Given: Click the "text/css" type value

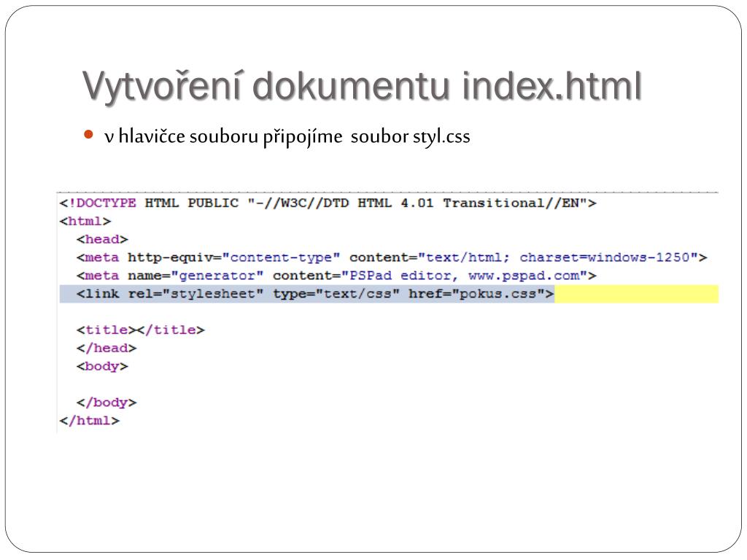Looking at the screenshot, I should [357, 294].
